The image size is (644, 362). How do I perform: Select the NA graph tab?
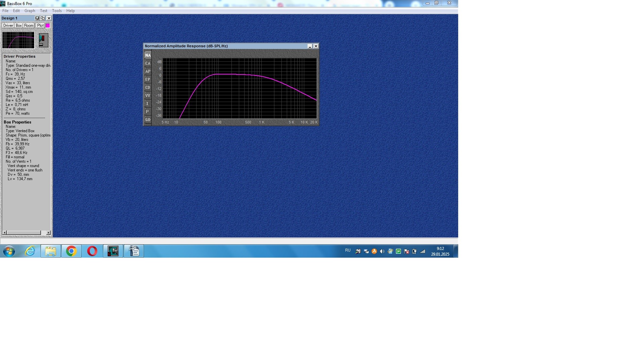[x=148, y=55]
